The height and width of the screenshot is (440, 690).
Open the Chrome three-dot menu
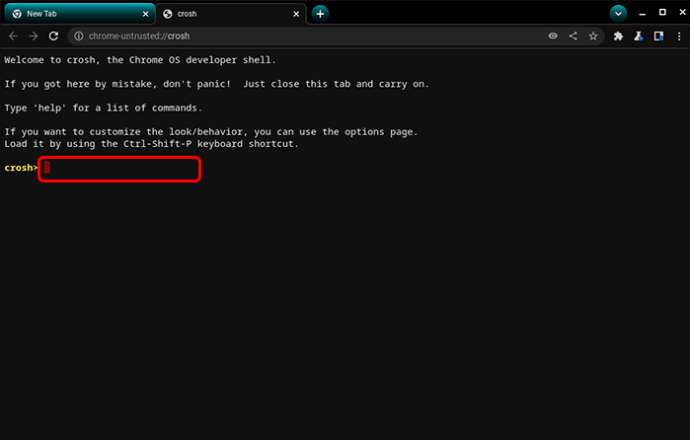tap(679, 36)
